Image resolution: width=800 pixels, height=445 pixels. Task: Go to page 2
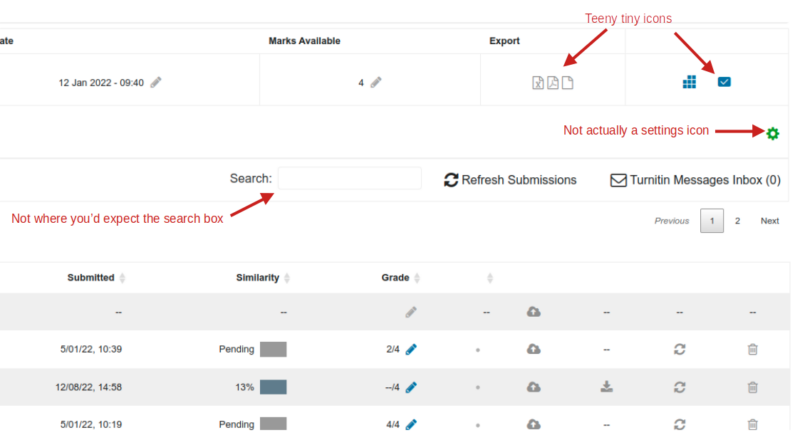coord(737,221)
